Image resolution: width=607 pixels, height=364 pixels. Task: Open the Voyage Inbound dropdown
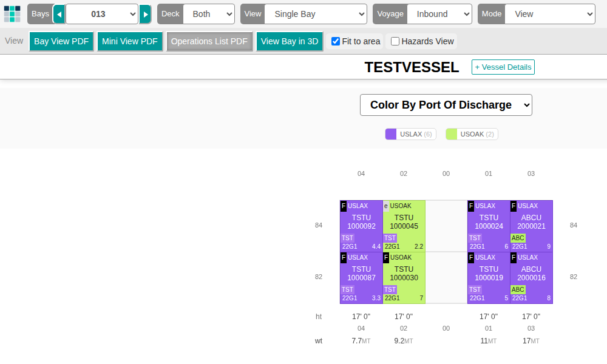tap(439, 15)
